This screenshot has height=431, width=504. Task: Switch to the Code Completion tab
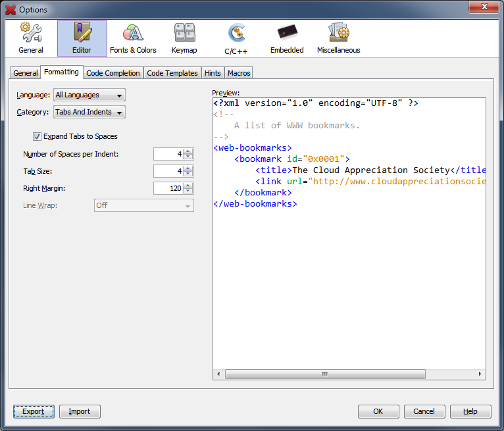pyautogui.click(x=113, y=73)
